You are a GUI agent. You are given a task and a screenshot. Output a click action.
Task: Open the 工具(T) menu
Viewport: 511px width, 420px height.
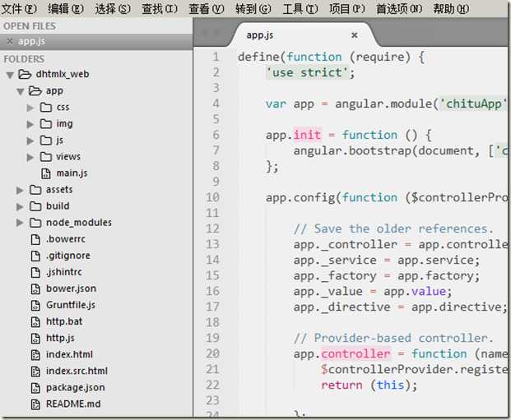tap(300, 9)
